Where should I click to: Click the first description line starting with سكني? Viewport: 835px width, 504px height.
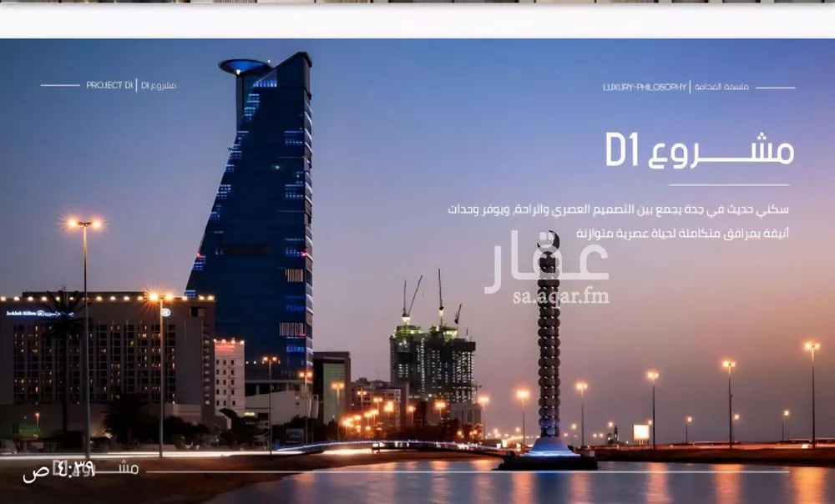(618, 209)
